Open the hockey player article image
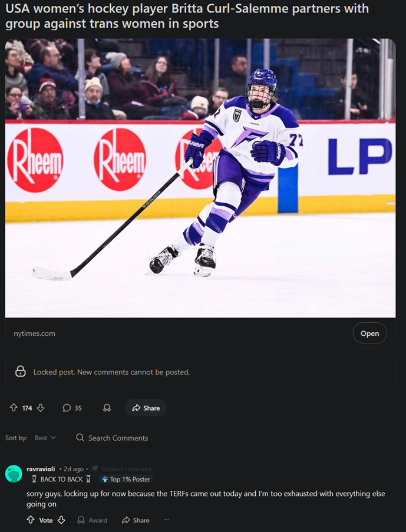The image size is (406, 532). point(200,178)
